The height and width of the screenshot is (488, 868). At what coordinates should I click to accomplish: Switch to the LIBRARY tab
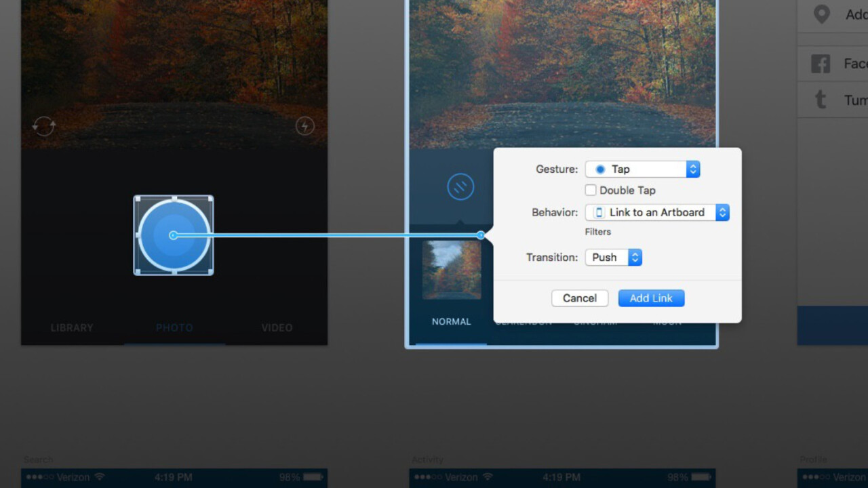click(72, 328)
